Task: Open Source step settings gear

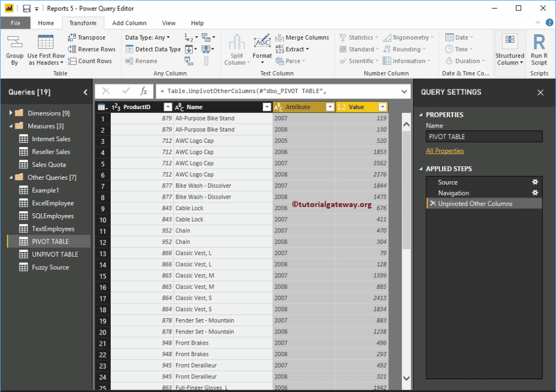Action: (535, 182)
